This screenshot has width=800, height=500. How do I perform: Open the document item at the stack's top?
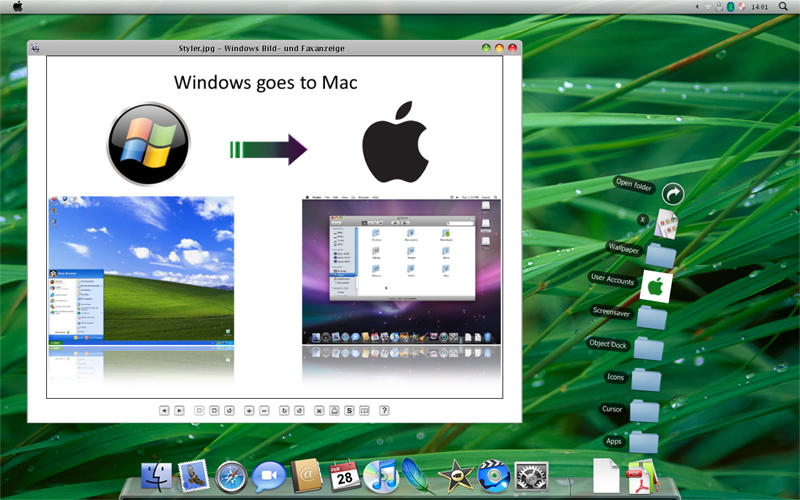point(666,223)
